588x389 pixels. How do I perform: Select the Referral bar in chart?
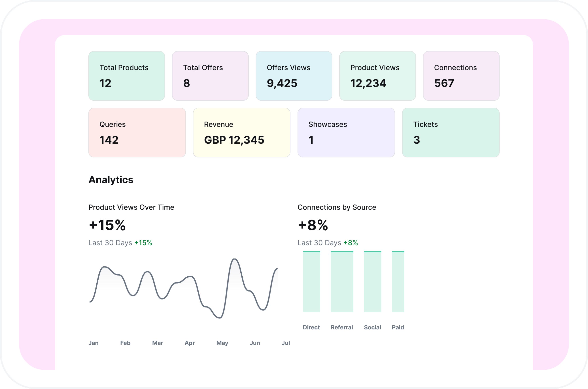click(342, 282)
